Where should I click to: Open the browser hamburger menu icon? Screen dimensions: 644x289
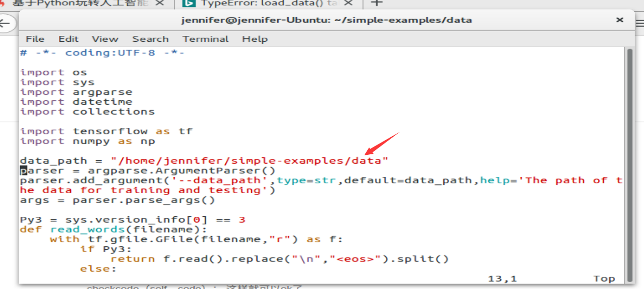pos(640,23)
